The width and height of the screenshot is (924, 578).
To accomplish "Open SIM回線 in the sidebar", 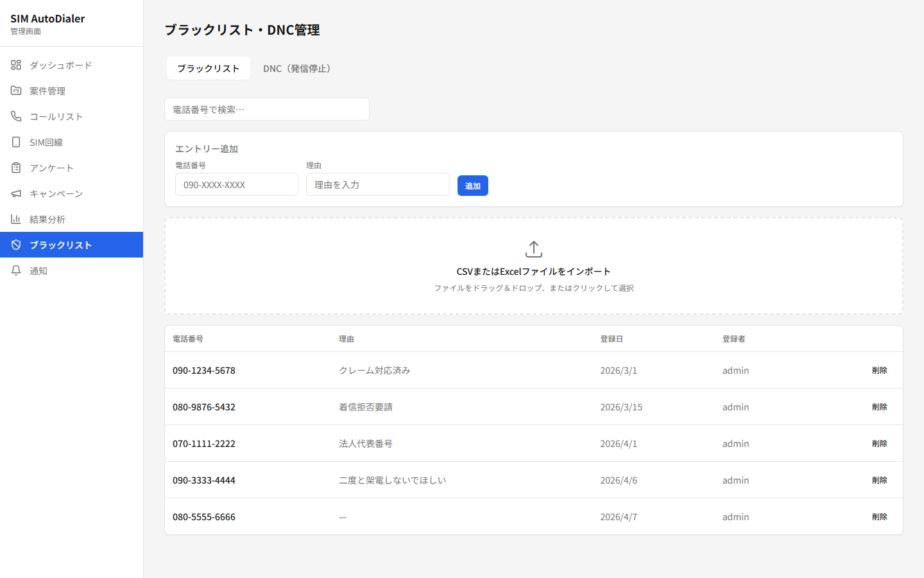I will click(71, 142).
